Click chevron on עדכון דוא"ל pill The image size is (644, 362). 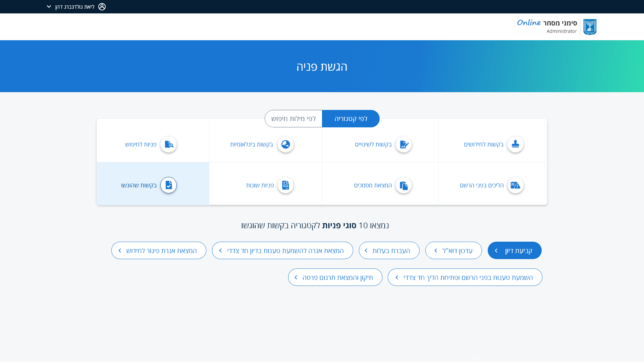tap(436, 251)
